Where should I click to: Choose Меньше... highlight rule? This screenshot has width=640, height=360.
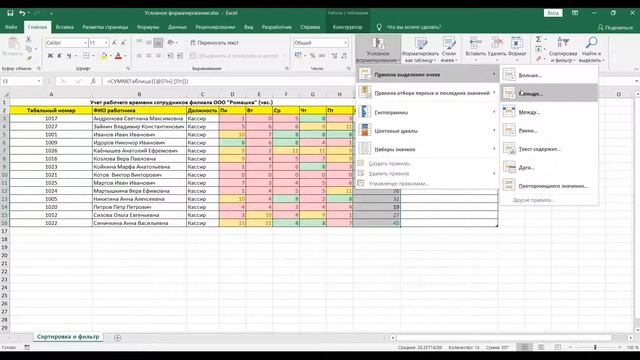549,93
